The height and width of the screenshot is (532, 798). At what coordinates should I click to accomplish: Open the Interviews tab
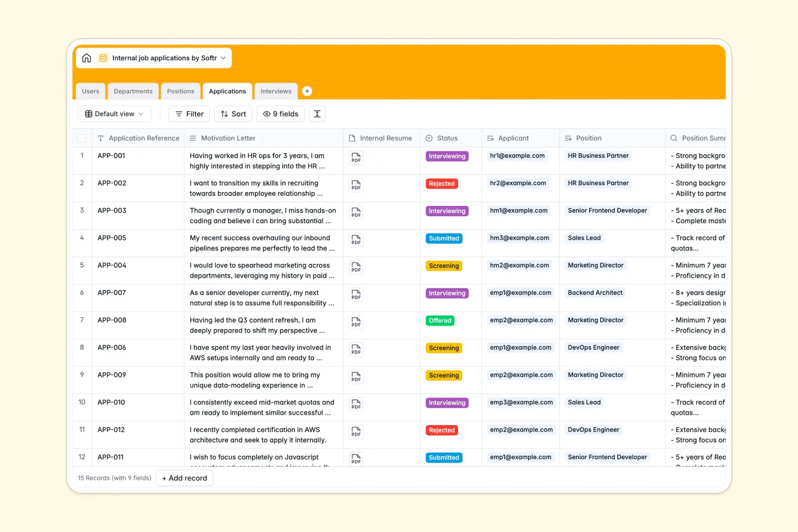(275, 91)
